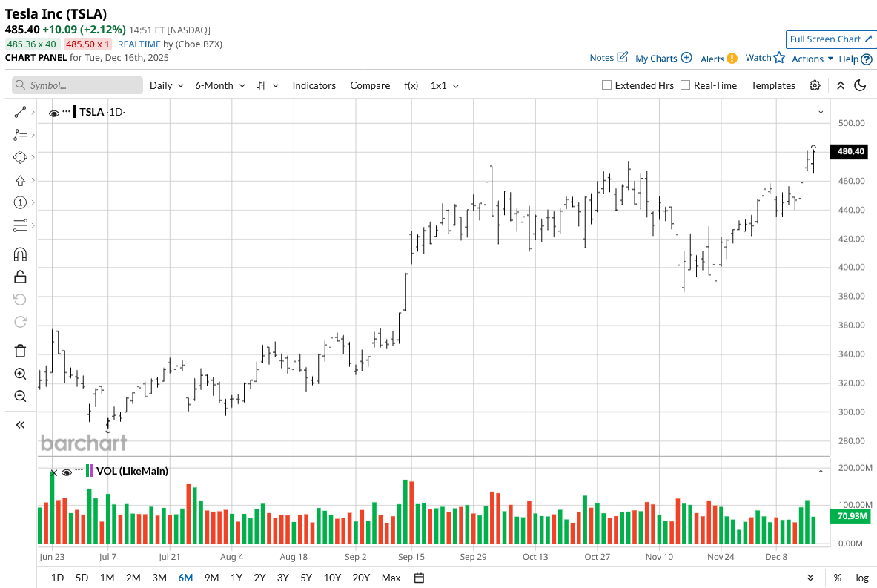Collapse the TSLA price pane chevron
Screen dimensions: 877x588
pos(821,113)
